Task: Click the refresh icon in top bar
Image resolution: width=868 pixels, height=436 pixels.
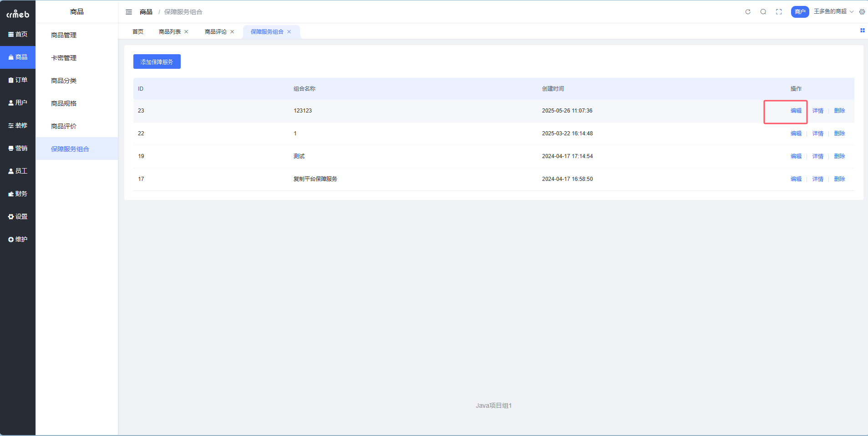Action: [x=748, y=12]
